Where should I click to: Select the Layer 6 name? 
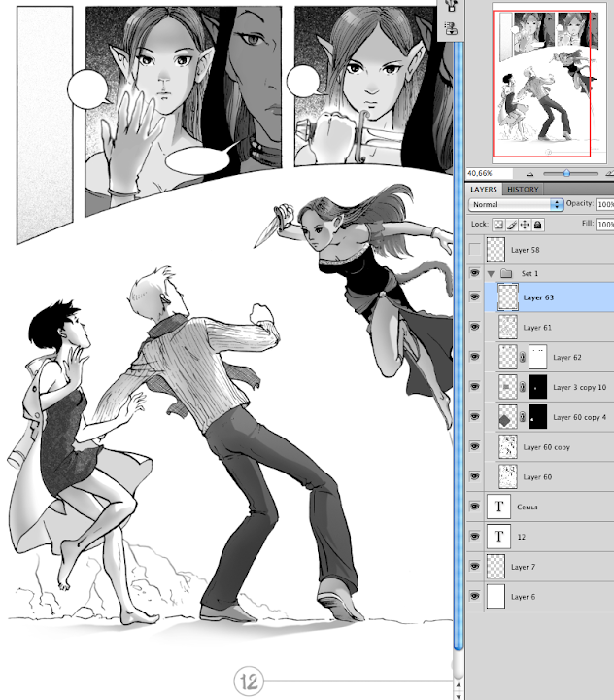click(x=523, y=597)
